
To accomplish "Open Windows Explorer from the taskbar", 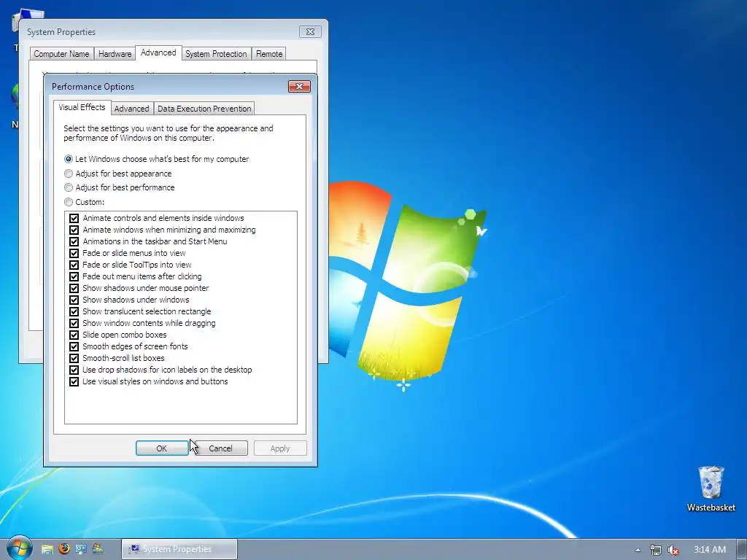I will [x=47, y=549].
